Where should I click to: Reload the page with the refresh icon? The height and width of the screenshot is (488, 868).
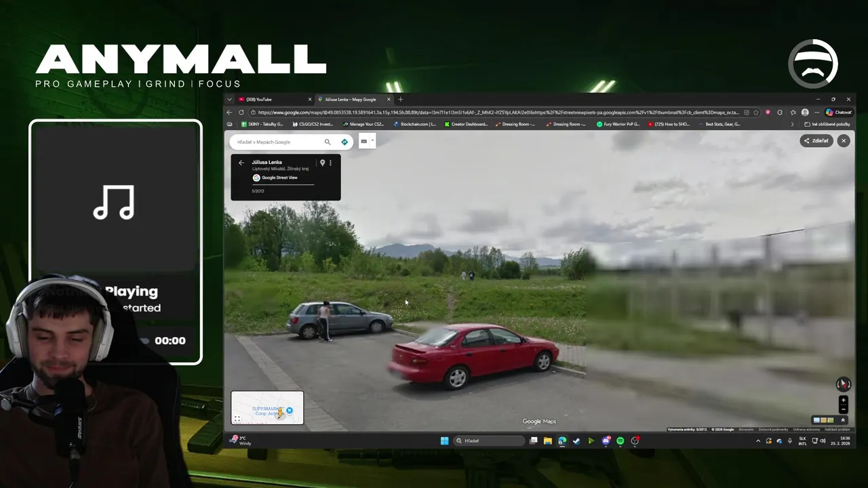coord(241,113)
